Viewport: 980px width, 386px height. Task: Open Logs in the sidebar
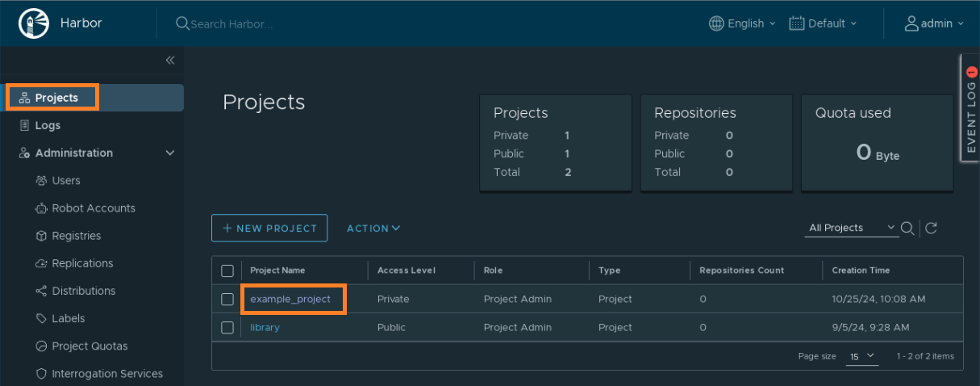pyautogui.click(x=48, y=125)
